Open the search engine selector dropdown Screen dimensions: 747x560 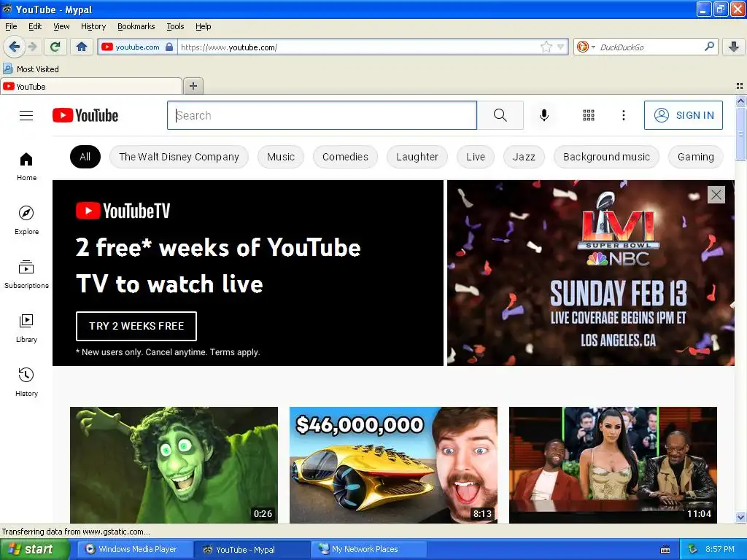coord(586,47)
